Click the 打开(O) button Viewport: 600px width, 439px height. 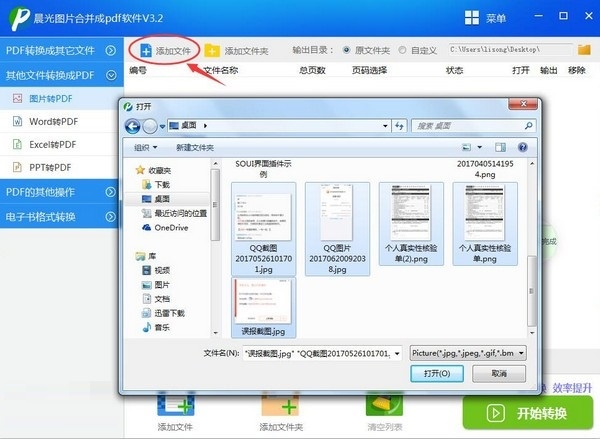(x=437, y=373)
